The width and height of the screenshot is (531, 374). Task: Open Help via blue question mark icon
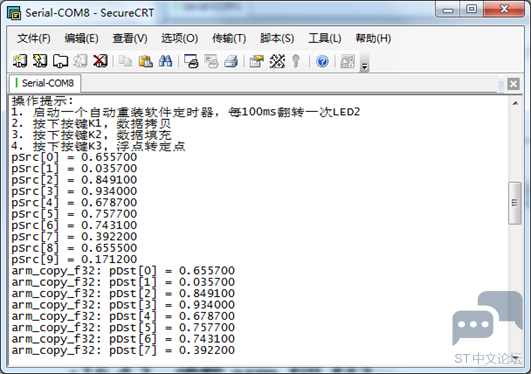click(x=322, y=61)
